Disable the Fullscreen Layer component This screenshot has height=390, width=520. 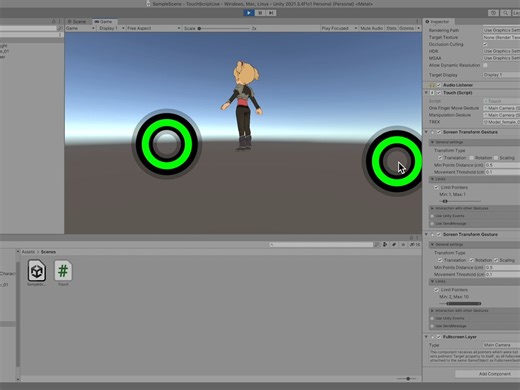click(x=439, y=337)
